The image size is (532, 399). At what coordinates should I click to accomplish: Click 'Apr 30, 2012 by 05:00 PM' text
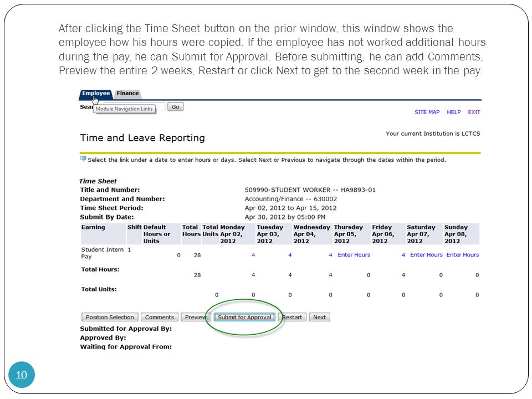pyautogui.click(x=285, y=217)
